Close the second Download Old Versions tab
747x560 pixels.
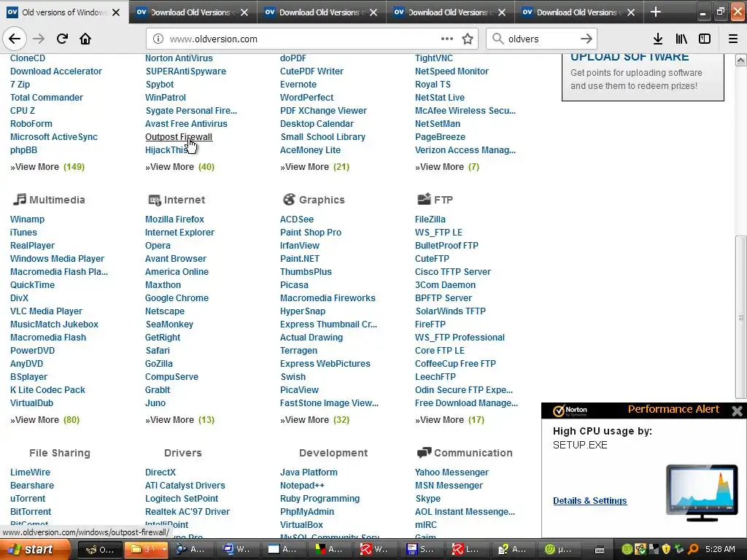click(244, 12)
